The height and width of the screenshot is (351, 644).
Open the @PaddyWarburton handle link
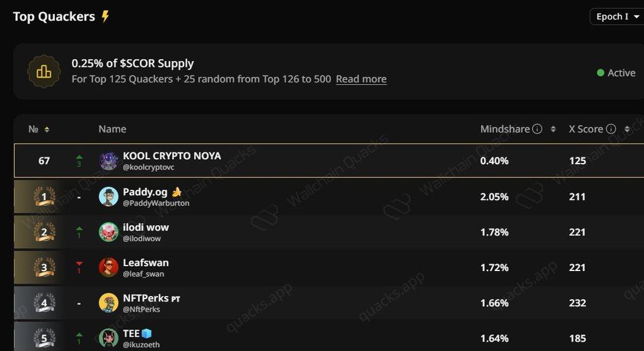[x=156, y=203]
